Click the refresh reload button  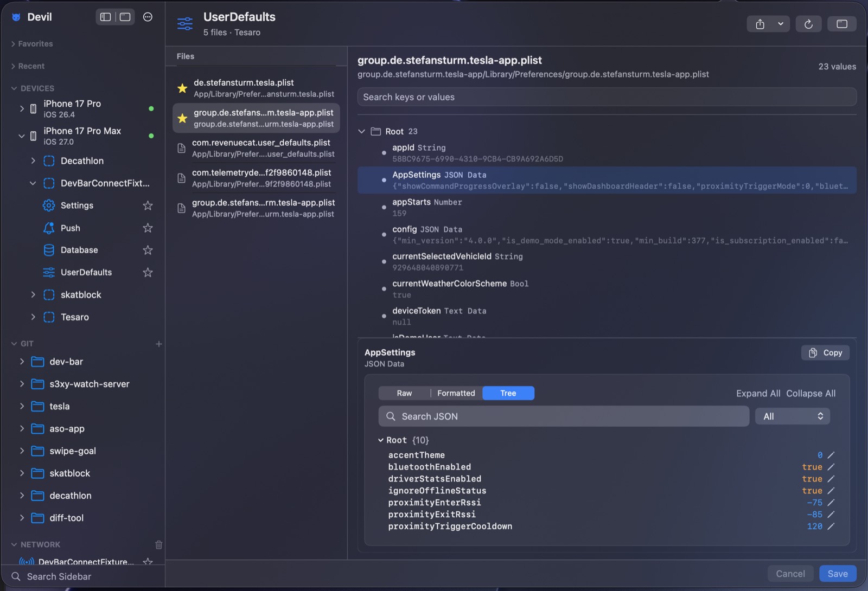(x=808, y=24)
